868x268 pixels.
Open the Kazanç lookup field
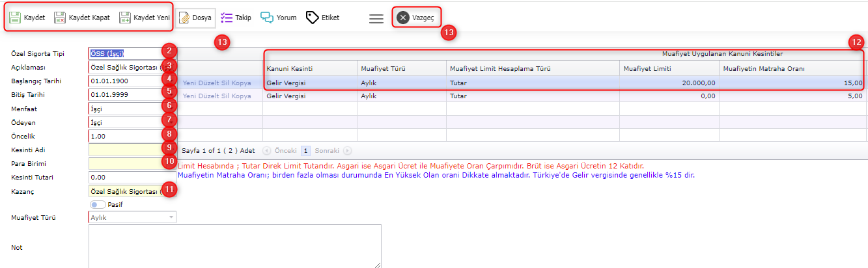click(x=132, y=191)
